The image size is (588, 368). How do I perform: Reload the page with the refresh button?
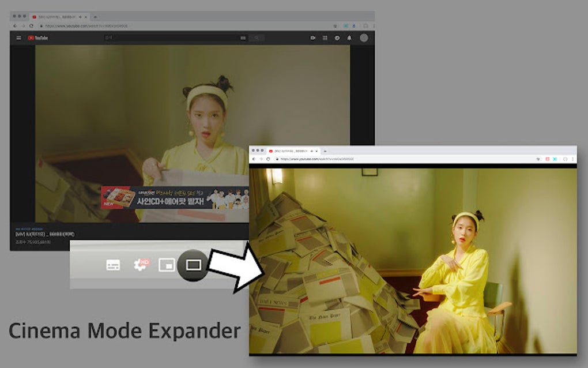point(31,24)
